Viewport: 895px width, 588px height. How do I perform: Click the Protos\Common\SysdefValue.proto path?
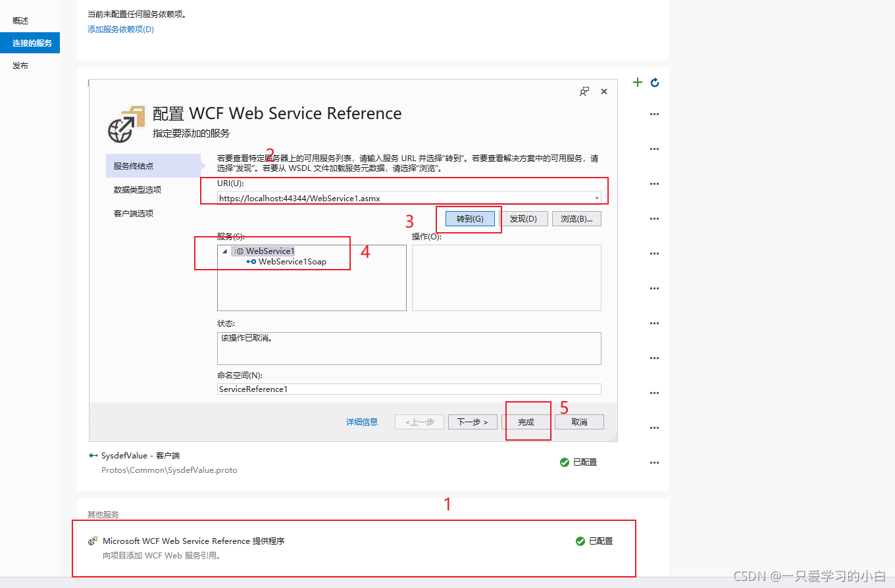pyautogui.click(x=169, y=470)
